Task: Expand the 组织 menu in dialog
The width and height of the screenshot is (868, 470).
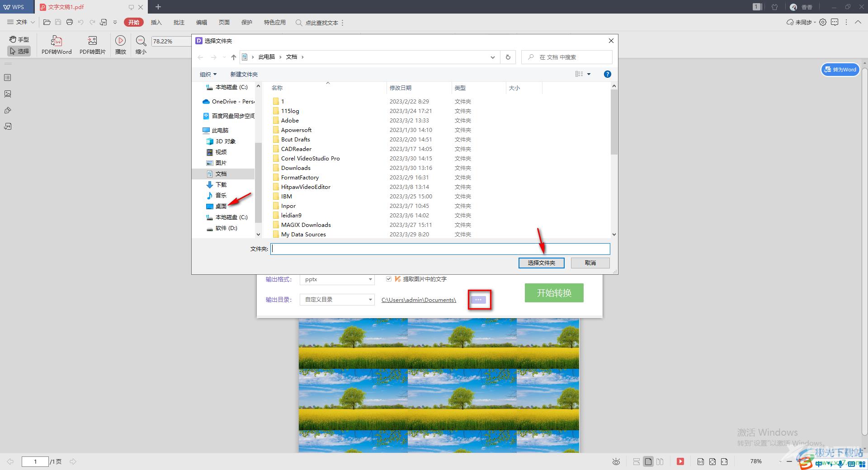Action: coord(208,74)
